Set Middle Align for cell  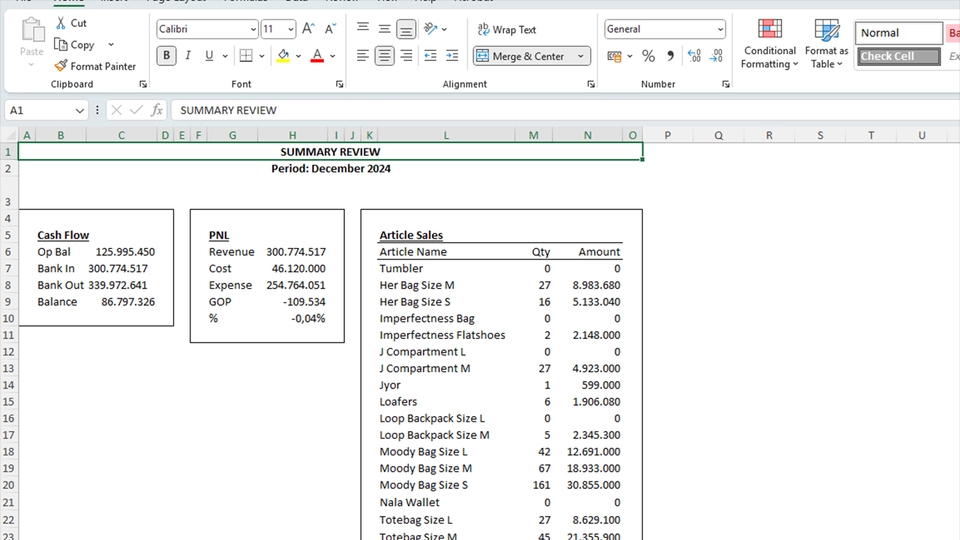(x=384, y=28)
